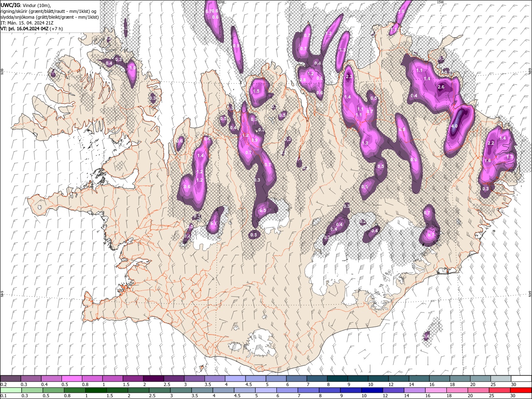This screenshot has height=399, width=532.
Task: Click the bright pink 0.5 swatch in top legend
Action: 71,379
